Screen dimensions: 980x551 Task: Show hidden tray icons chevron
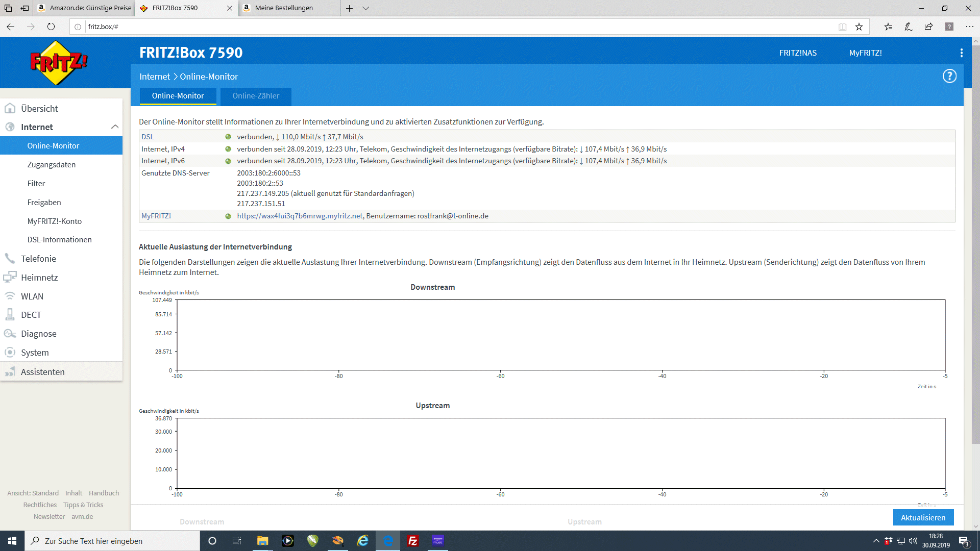876,541
